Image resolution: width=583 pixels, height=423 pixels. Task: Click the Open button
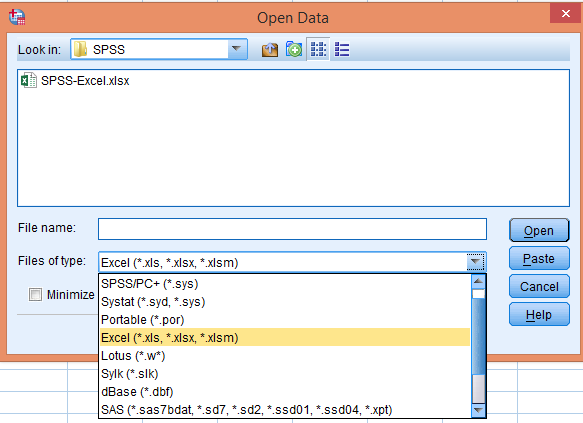539,230
